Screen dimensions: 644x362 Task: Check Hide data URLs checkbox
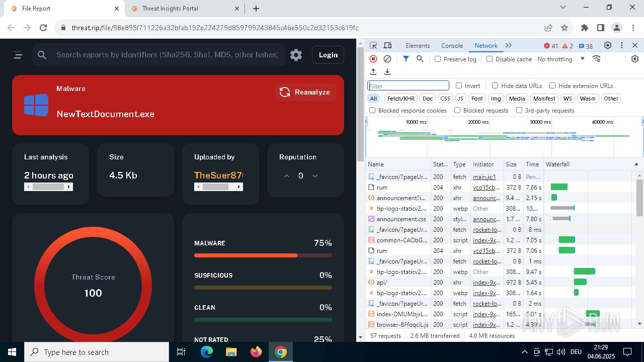click(495, 85)
